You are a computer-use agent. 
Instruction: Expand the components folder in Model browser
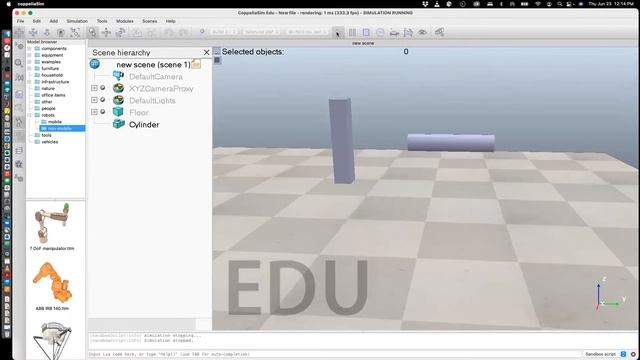point(29,48)
